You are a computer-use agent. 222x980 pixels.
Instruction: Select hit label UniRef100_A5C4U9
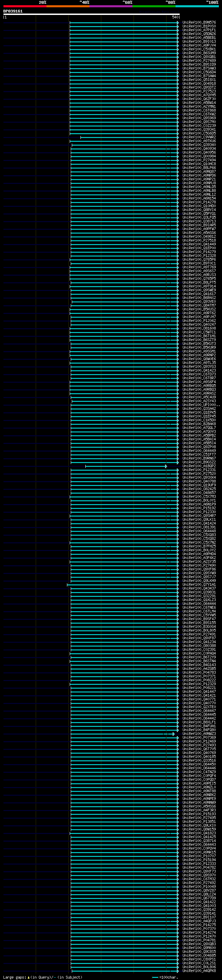199,397
